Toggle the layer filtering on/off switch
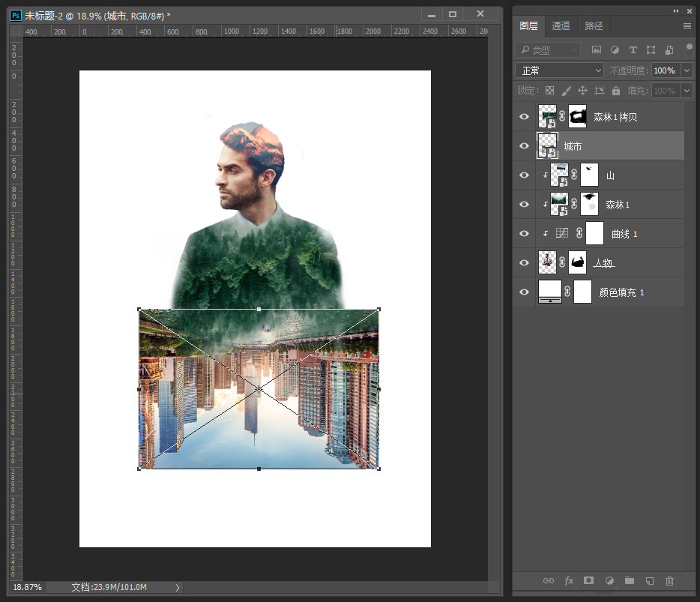The height and width of the screenshot is (602, 700). 690,49
